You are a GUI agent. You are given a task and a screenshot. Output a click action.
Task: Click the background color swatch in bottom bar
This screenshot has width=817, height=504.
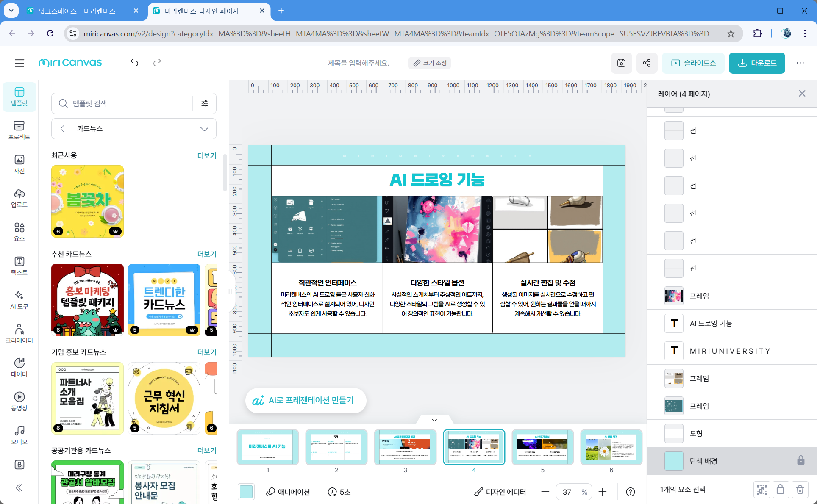246,492
